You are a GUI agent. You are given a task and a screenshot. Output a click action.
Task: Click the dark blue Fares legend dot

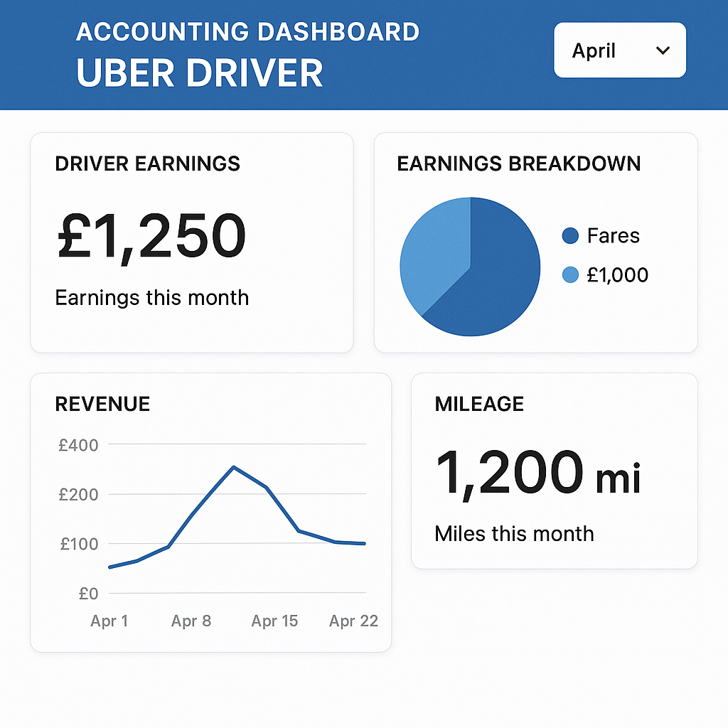click(570, 235)
